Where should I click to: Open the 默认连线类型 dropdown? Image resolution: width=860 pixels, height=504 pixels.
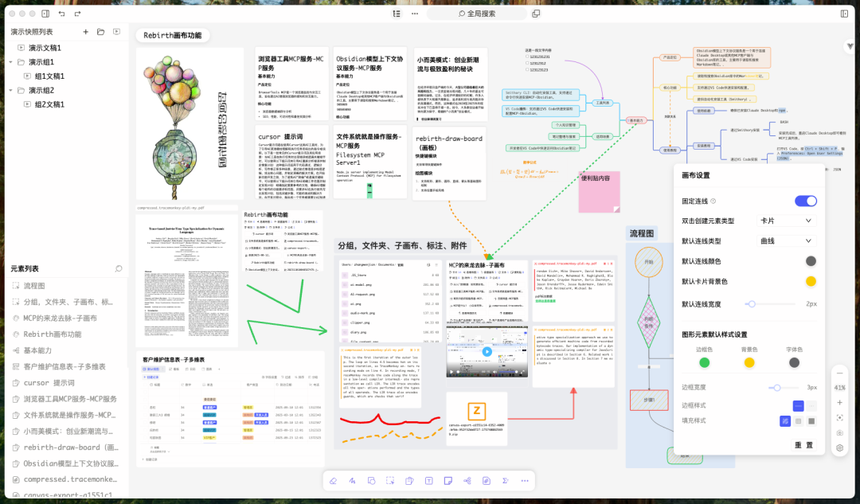pos(787,240)
